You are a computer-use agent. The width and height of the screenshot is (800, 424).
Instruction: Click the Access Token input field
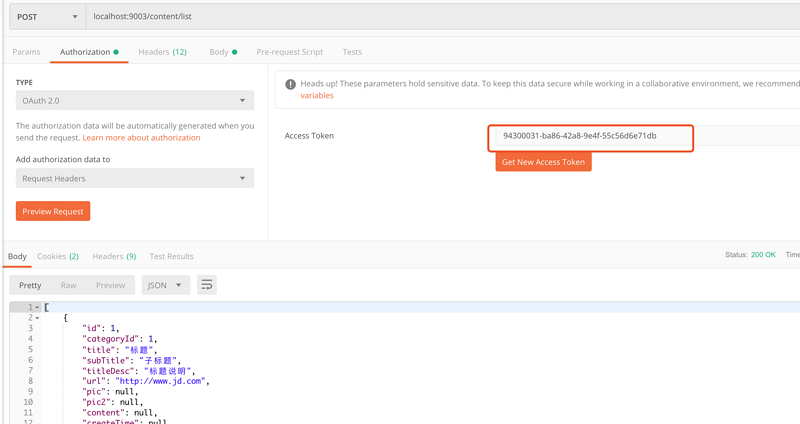point(590,136)
